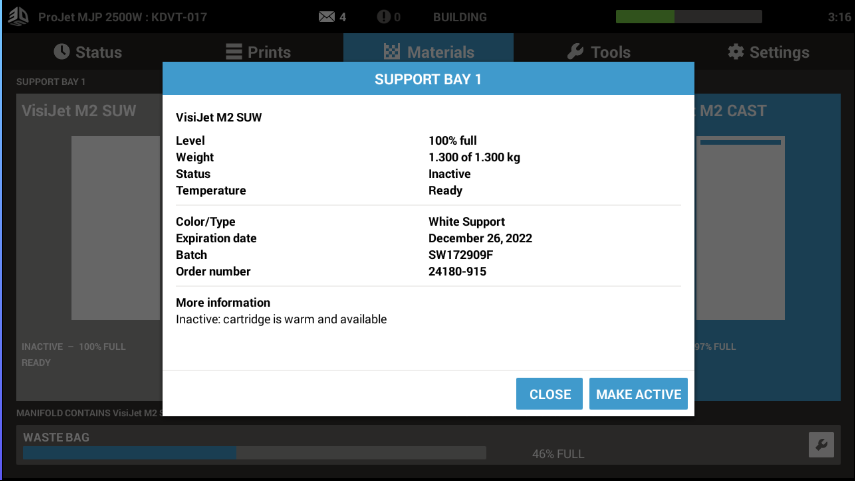The image size is (855, 481).
Task: Click the waste bag wrench icon
Action: click(x=820, y=445)
